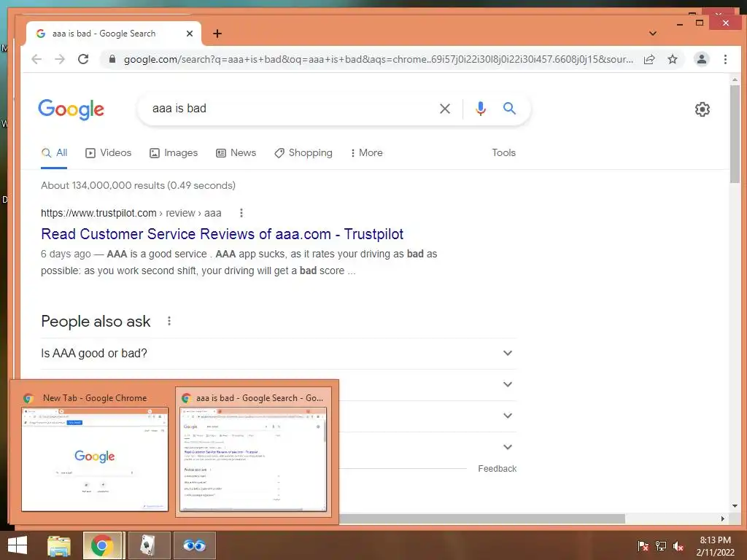Viewport: 747px width, 560px height.
Task: Click the browser back arrow
Action: coord(36,59)
